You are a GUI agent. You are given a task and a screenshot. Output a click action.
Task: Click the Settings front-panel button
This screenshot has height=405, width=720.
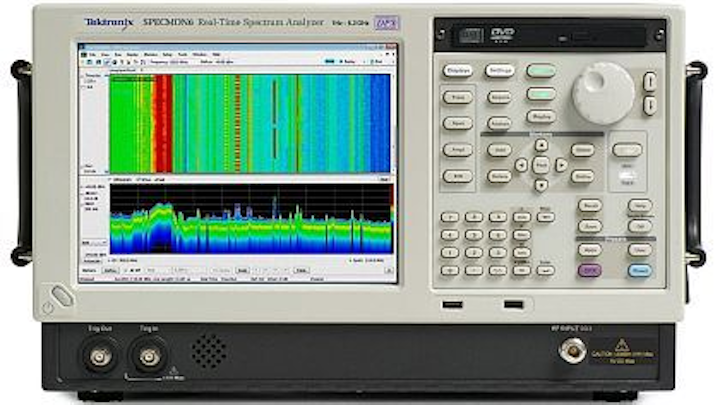tap(500, 71)
